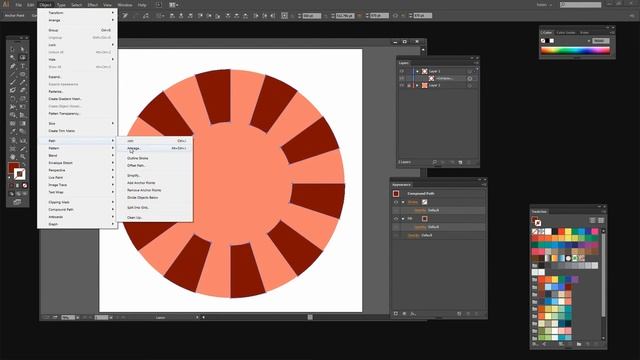This screenshot has height=360, width=640.
Task: Choose Add Anchor Points in Path submenu
Action: [x=155, y=183]
